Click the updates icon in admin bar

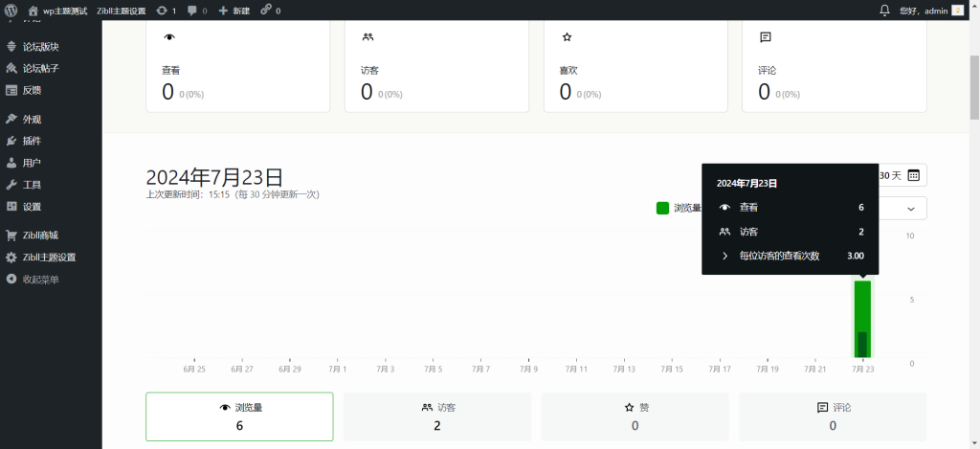click(162, 11)
